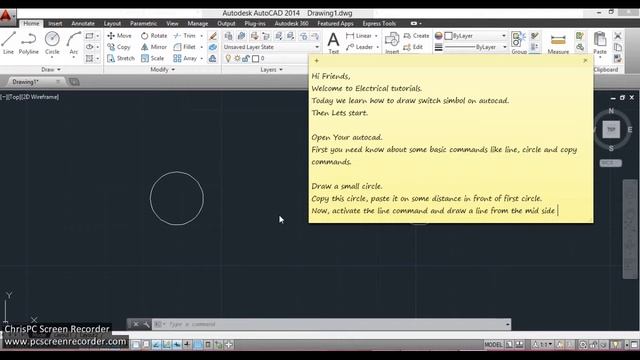Image resolution: width=640 pixels, height=360 pixels.
Task: Toggle layer freeze sun icon
Action: pos(237,58)
